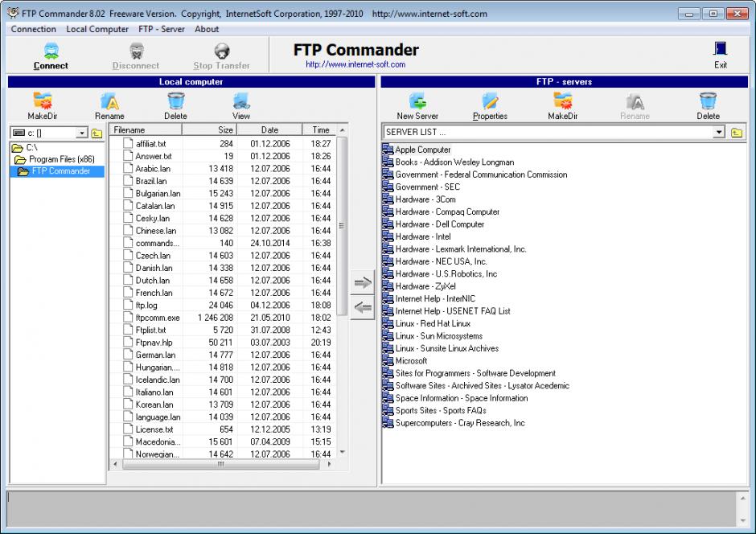Image resolution: width=756 pixels, height=534 pixels.
Task: Click upload right arrow button
Action: [363, 282]
